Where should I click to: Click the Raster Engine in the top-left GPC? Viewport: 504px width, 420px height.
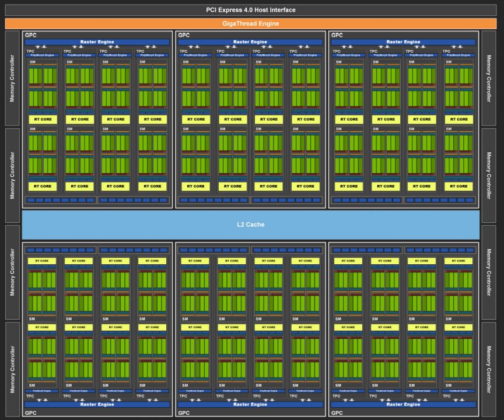97,42
